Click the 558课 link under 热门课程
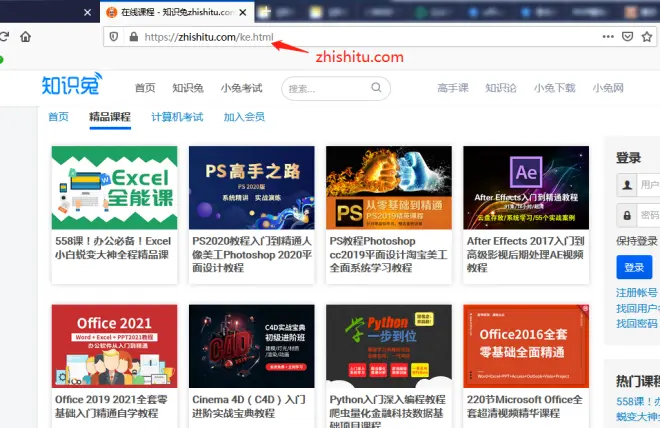This screenshot has width=660, height=428. click(638, 409)
